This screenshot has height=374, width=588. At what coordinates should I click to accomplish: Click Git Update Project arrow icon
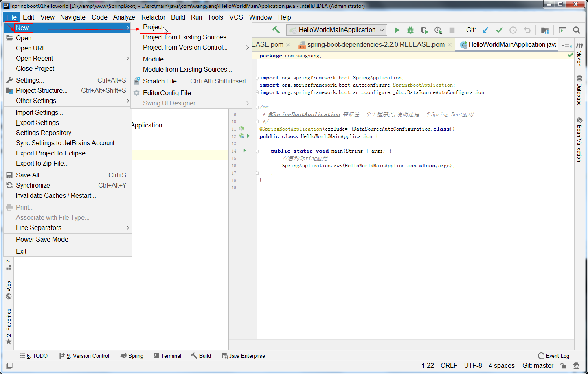point(485,30)
